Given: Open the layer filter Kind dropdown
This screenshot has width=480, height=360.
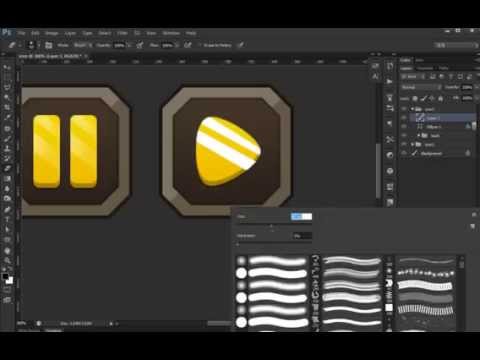Looking at the screenshot, I should click(413, 77).
